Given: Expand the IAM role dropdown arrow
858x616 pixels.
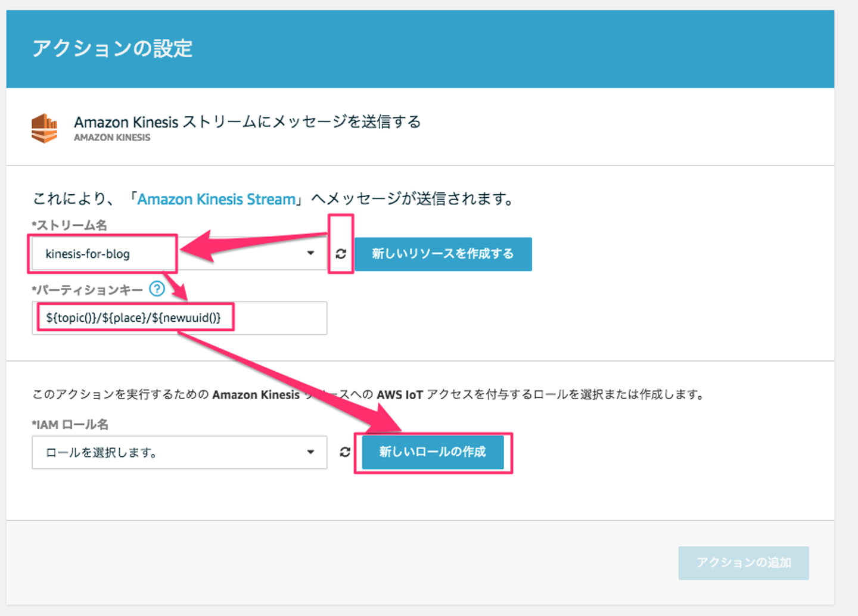Looking at the screenshot, I should coord(310,452).
